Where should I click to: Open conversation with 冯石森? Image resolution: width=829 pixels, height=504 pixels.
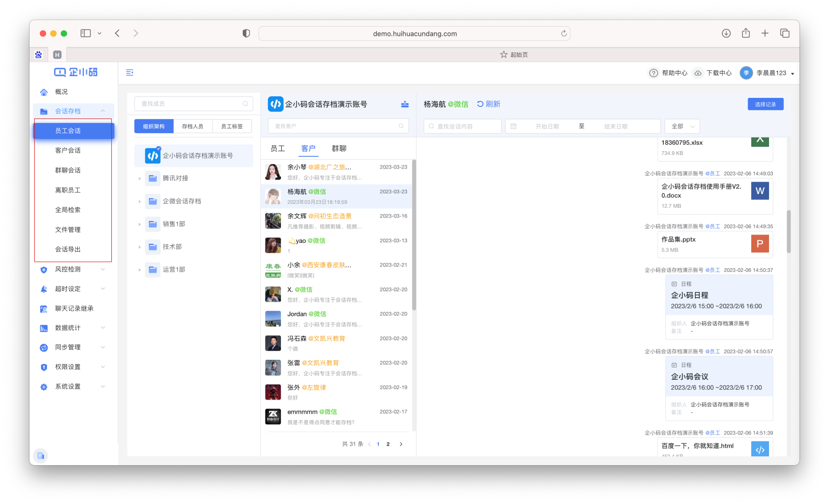coord(336,343)
